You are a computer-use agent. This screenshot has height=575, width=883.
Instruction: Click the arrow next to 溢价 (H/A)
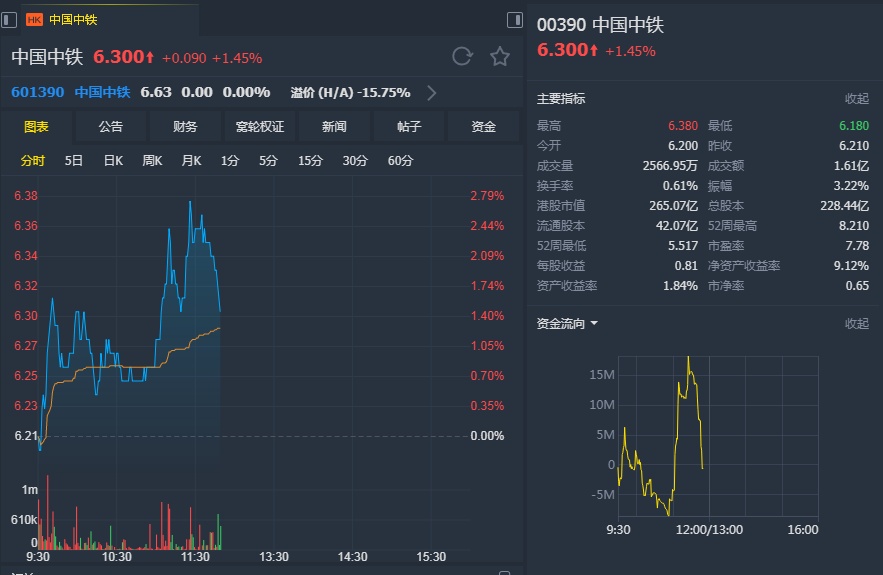coord(431,93)
